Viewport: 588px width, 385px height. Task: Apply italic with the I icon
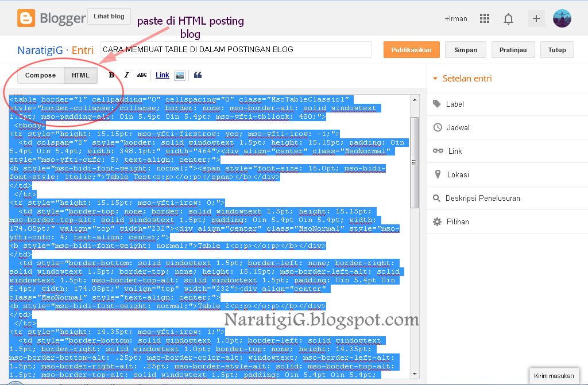click(127, 75)
